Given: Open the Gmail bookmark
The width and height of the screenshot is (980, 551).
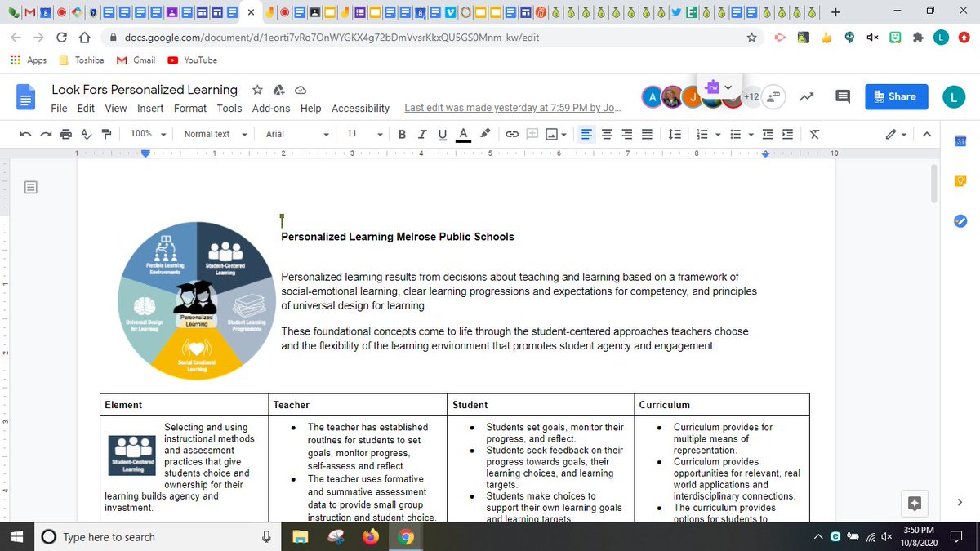Looking at the screenshot, I should [x=136, y=60].
